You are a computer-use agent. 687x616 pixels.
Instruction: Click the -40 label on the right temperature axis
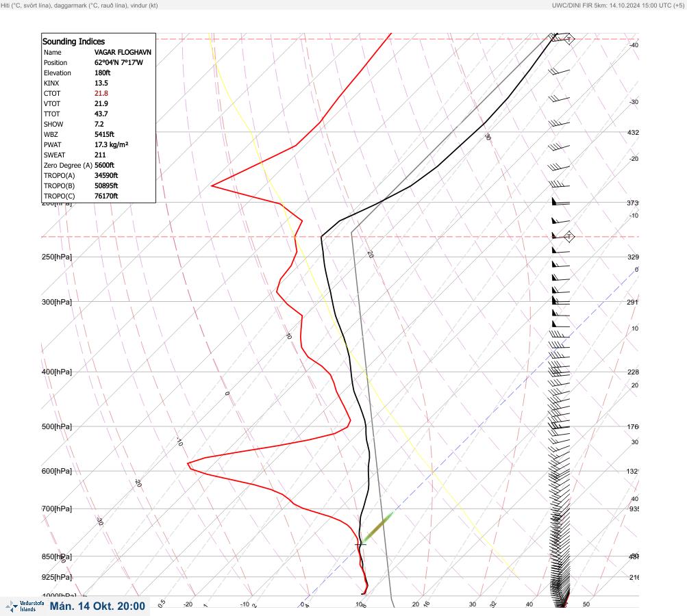pyautogui.click(x=634, y=45)
